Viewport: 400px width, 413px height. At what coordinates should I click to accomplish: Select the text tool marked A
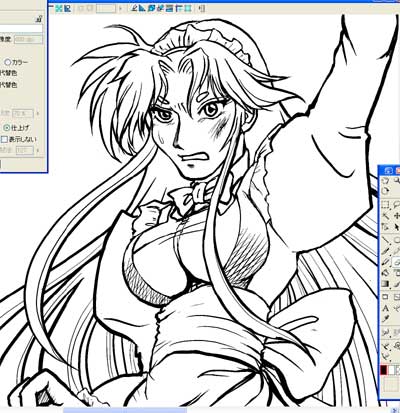click(x=385, y=308)
